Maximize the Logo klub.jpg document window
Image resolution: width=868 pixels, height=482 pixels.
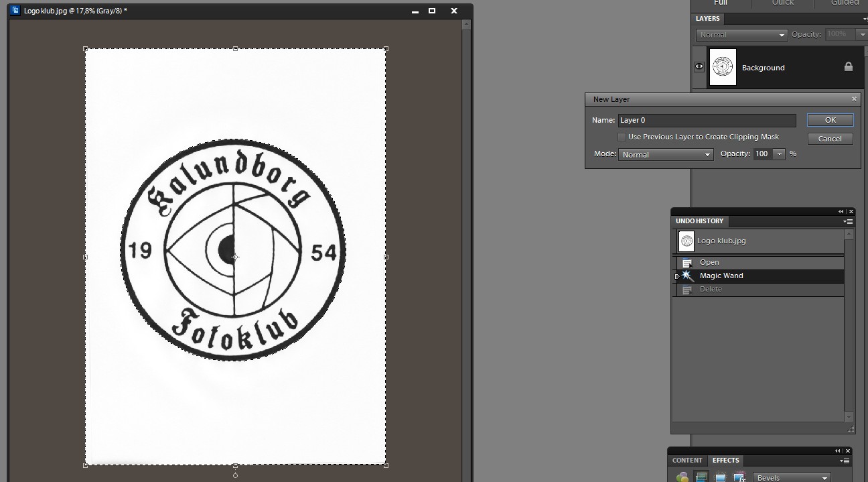[432, 11]
